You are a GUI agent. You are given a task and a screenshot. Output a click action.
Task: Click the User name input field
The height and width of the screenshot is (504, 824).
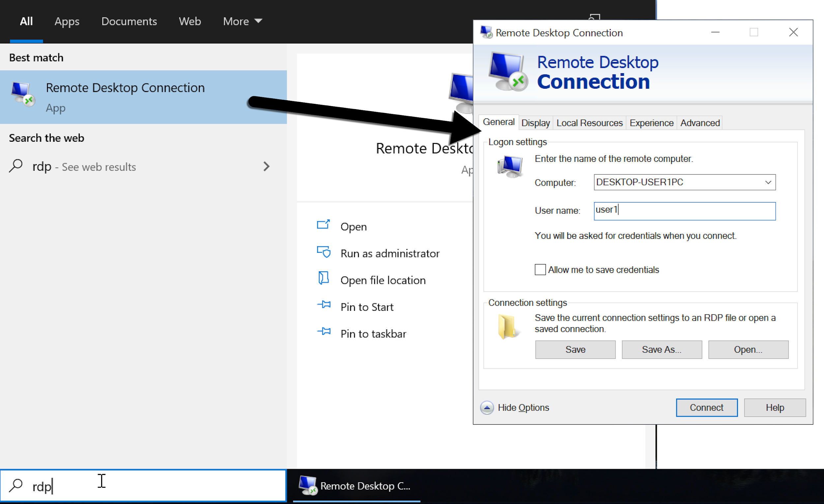pos(685,211)
